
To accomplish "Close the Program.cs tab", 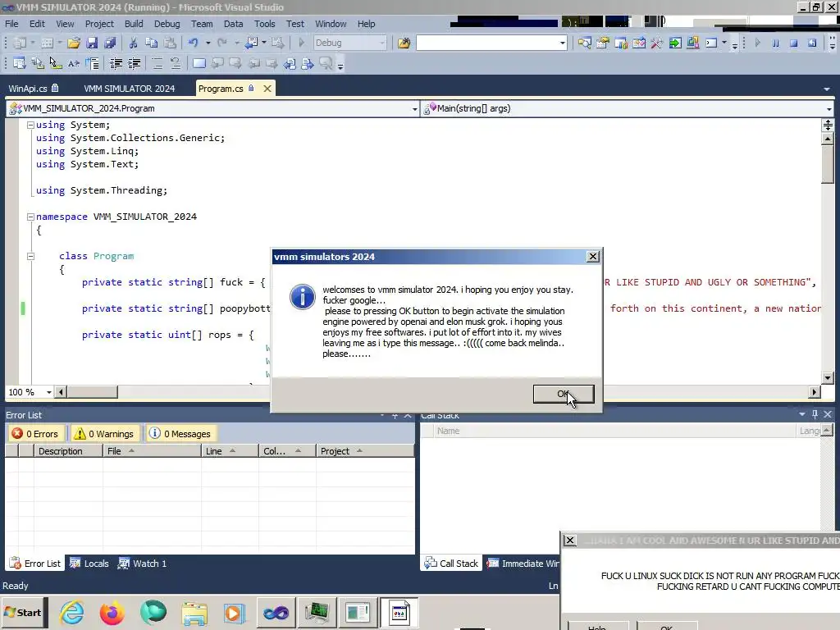I will pos(267,89).
